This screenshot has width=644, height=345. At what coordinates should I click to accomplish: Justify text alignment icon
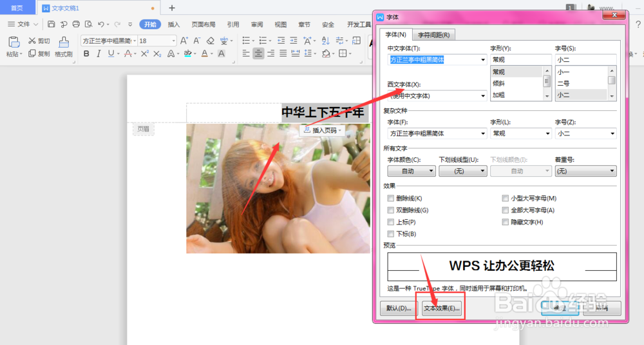(283, 54)
